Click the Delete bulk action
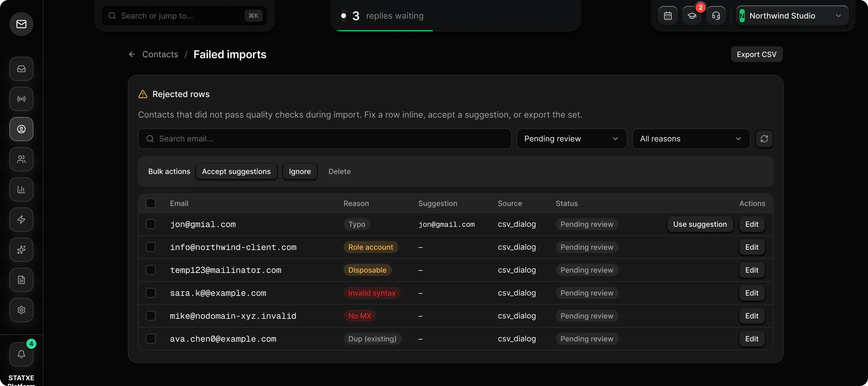 [x=339, y=171]
